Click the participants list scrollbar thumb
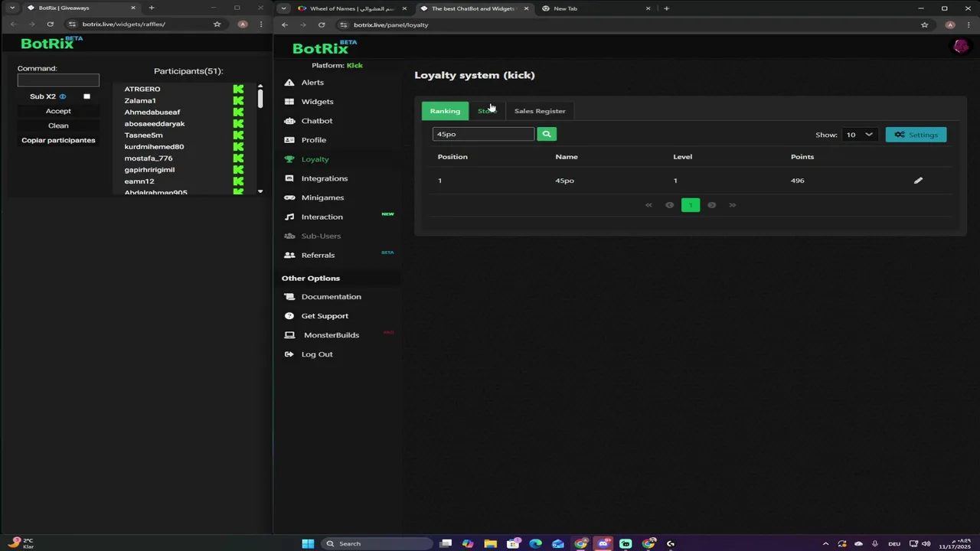Image resolution: width=980 pixels, height=551 pixels. pos(260,99)
